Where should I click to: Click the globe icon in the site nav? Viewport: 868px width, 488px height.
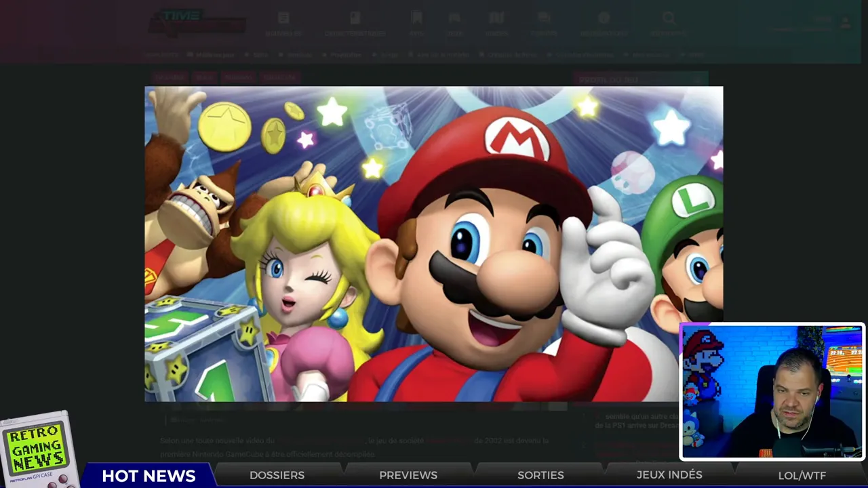point(604,18)
